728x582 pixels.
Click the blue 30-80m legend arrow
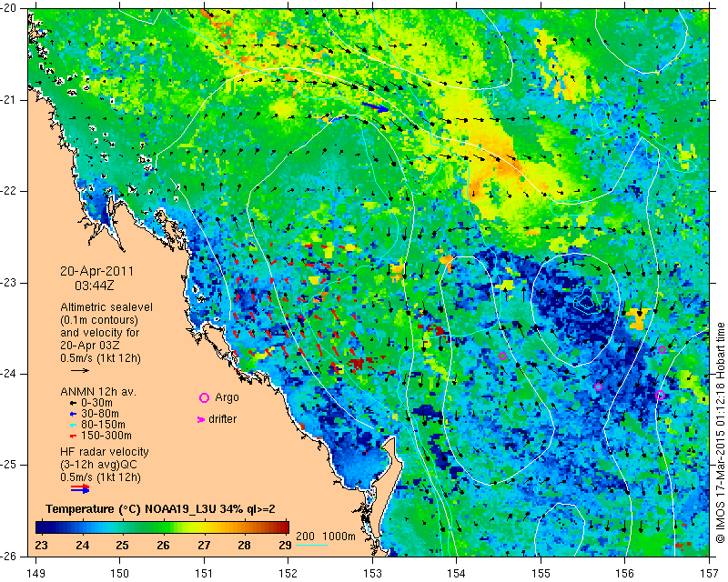pos(73,414)
